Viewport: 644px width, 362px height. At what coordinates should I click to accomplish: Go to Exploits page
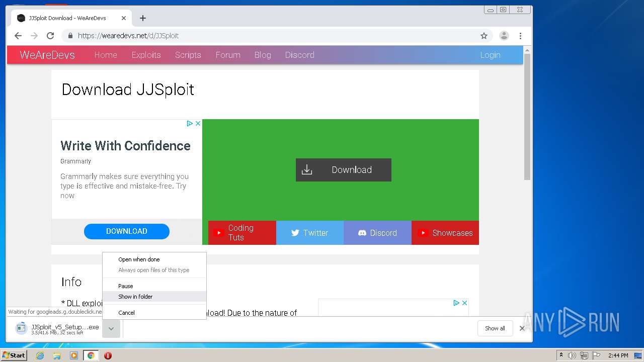click(x=146, y=55)
